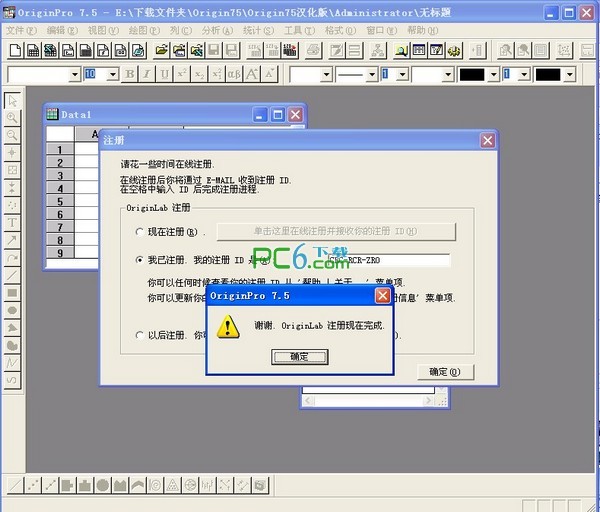Open the last black color dropdown arrow
The image size is (600, 512).
coord(570,75)
